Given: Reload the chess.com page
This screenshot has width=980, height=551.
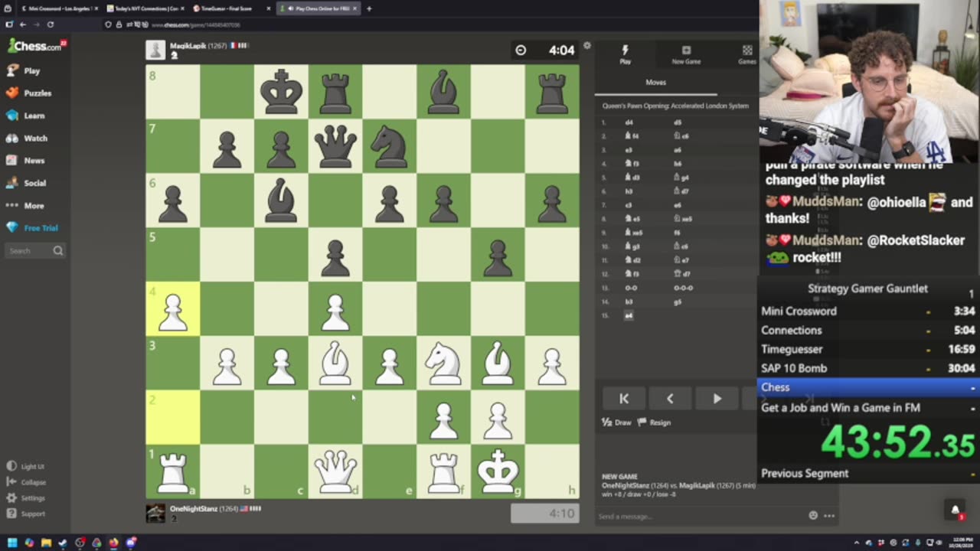Looking at the screenshot, I should click(x=50, y=24).
